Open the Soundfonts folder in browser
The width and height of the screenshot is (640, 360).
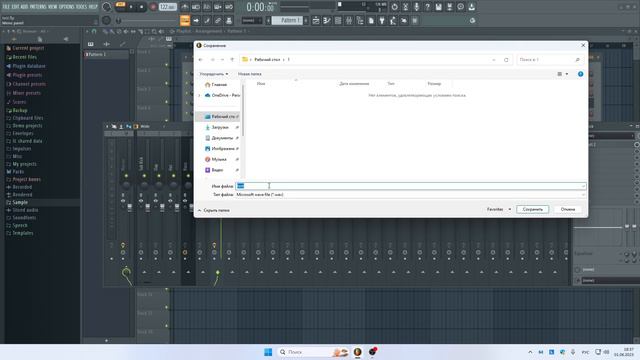click(x=24, y=218)
